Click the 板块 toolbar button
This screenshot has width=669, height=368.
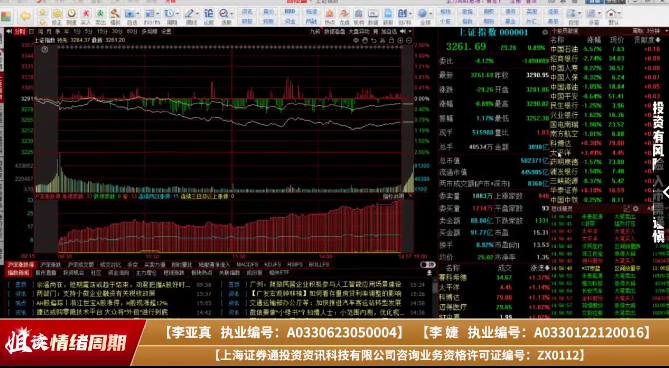445,12
